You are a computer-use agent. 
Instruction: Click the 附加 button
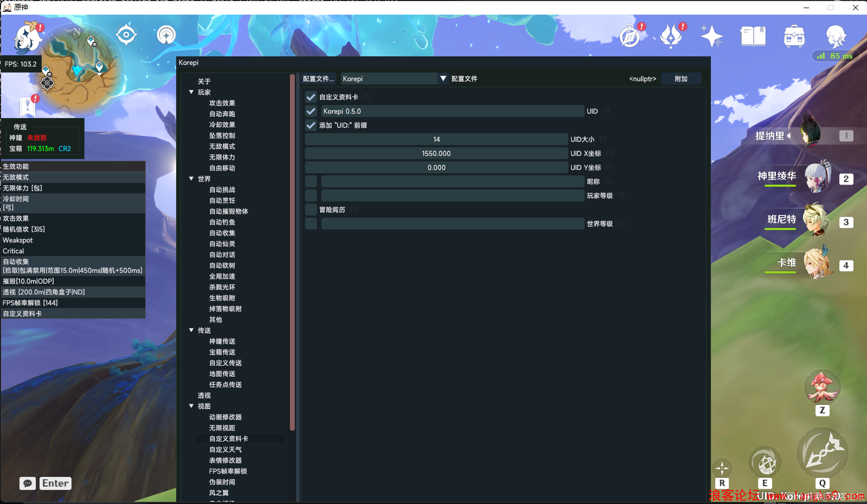(x=681, y=78)
